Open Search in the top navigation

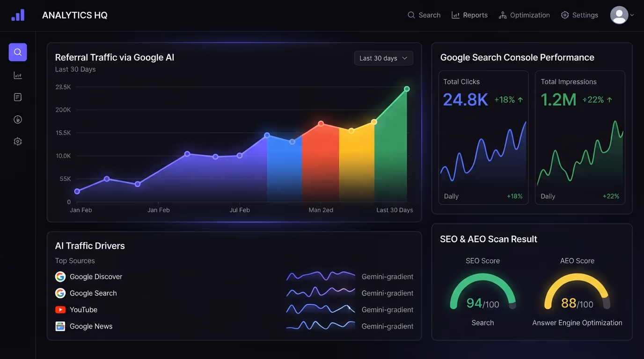coord(424,15)
